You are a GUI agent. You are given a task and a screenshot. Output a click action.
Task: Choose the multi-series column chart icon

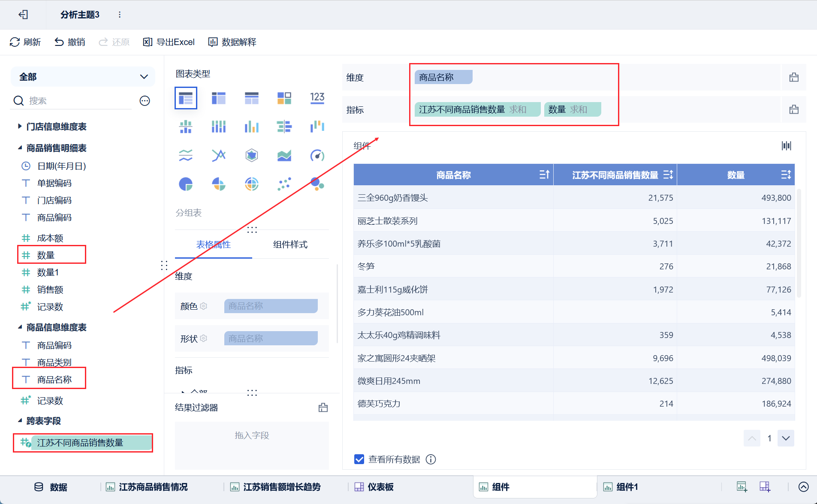click(252, 127)
